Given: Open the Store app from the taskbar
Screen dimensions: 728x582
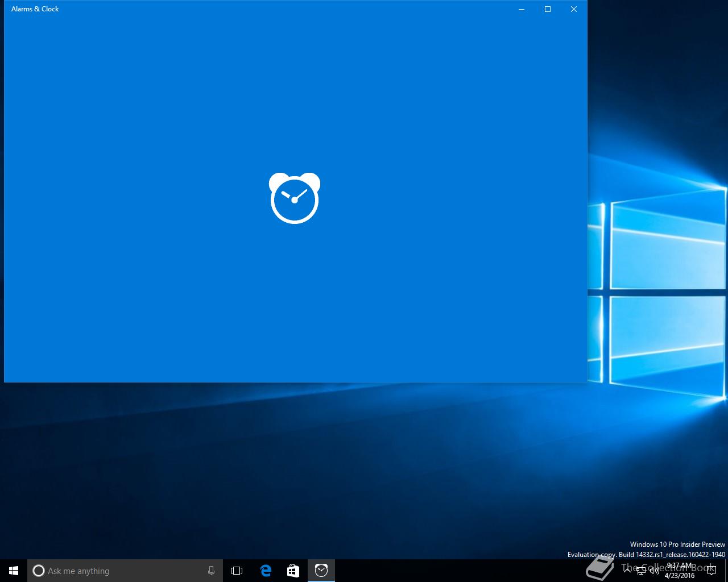Looking at the screenshot, I should (293, 571).
